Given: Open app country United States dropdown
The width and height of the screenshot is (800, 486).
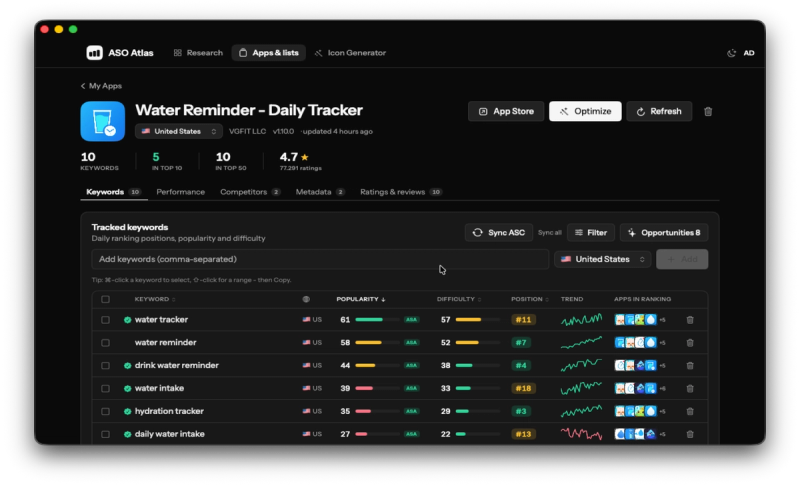Looking at the screenshot, I should click(x=179, y=131).
